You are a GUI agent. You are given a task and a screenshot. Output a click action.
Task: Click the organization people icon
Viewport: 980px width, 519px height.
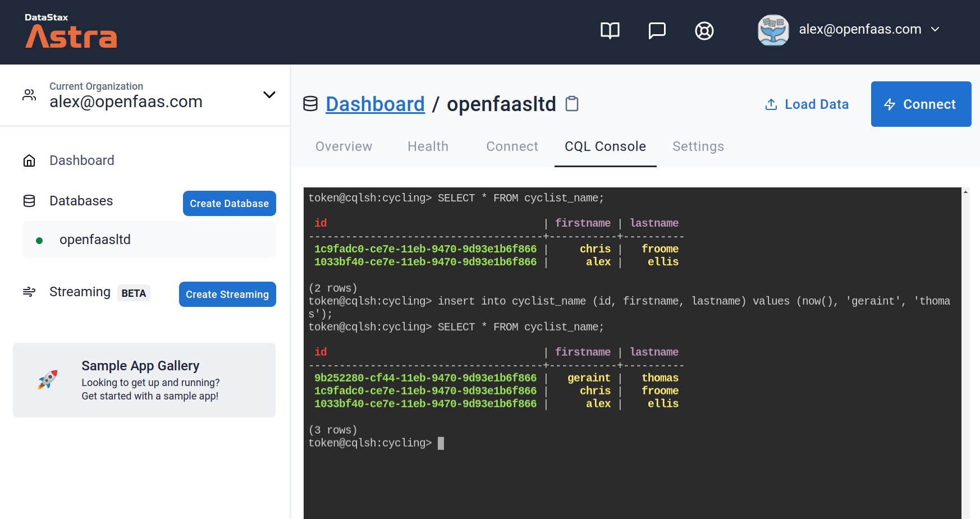(x=29, y=95)
